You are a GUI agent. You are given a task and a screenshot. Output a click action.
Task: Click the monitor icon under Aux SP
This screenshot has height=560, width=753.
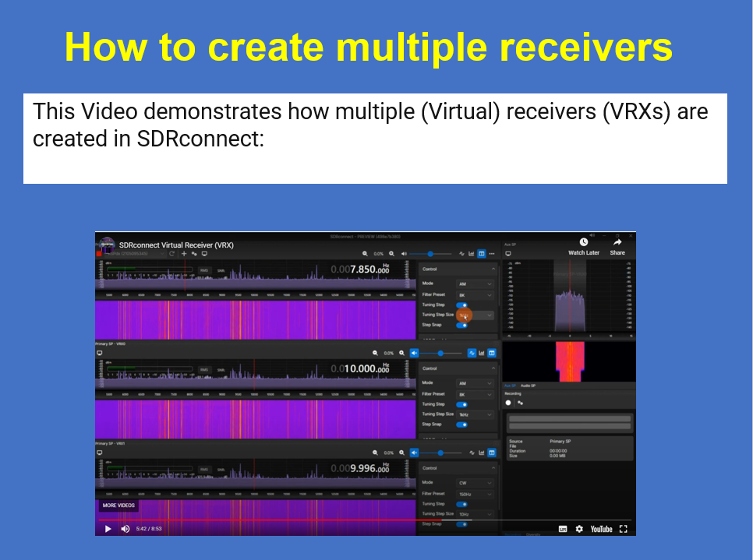[x=508, y=254]
